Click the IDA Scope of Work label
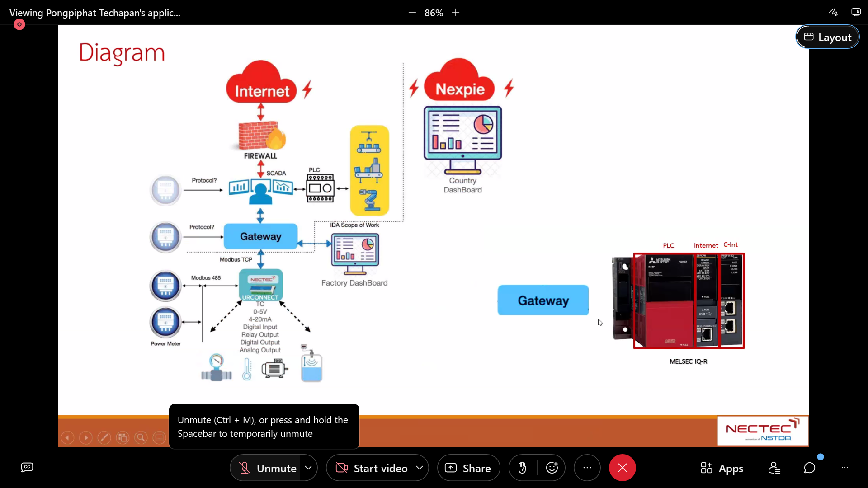Viewport: 868px width, 488px height. [x=354, y=225]
